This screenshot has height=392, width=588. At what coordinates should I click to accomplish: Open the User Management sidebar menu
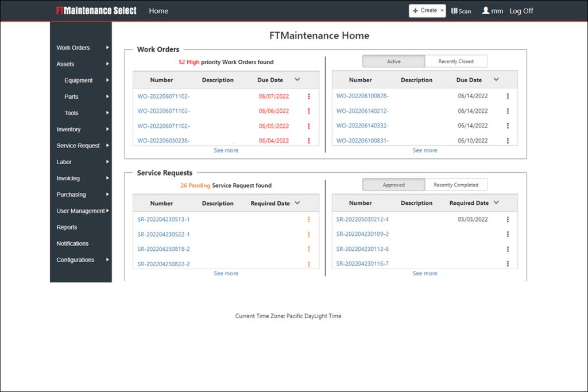81,211
